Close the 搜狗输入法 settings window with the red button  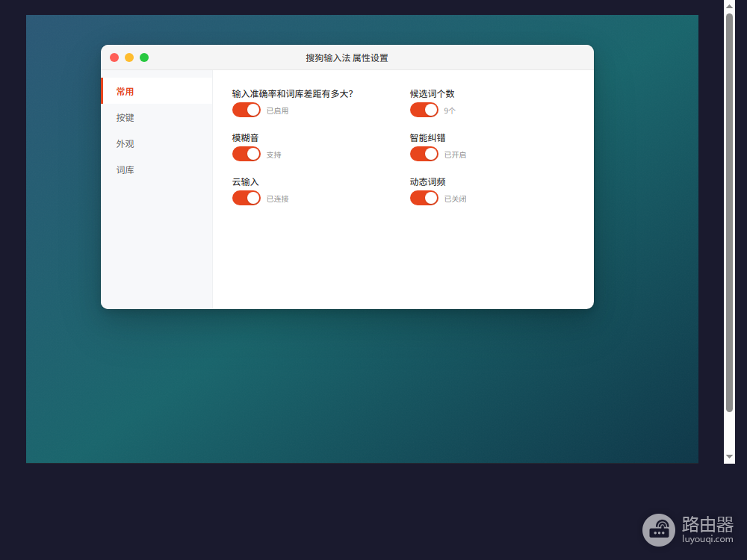click(x=114, y=57)
